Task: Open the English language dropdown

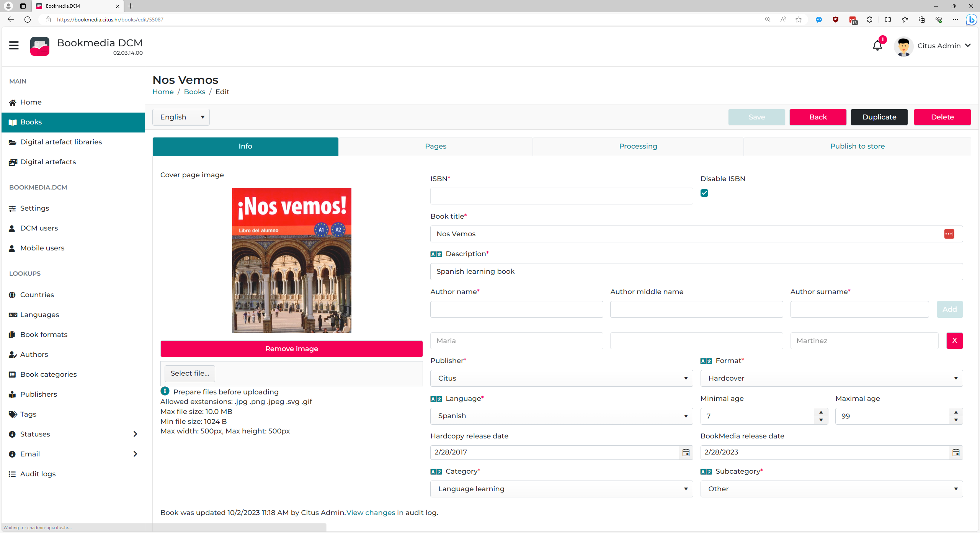Action: (181, 117)
